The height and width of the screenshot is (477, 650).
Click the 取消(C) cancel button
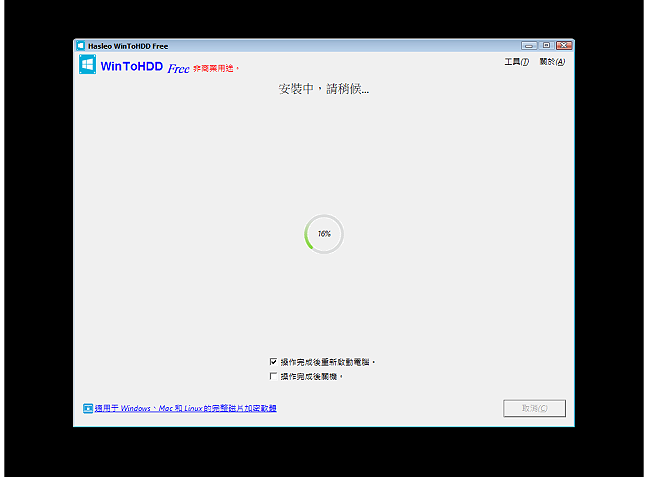pos(534,408)
